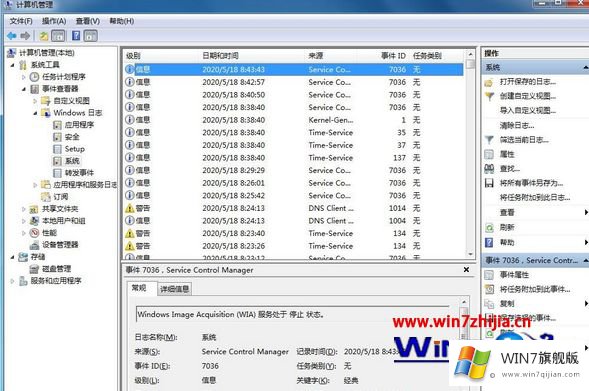Collapse the 事件查看器 node
The width and height of the screenshot is (589, 391).
[x=24, y=89]
